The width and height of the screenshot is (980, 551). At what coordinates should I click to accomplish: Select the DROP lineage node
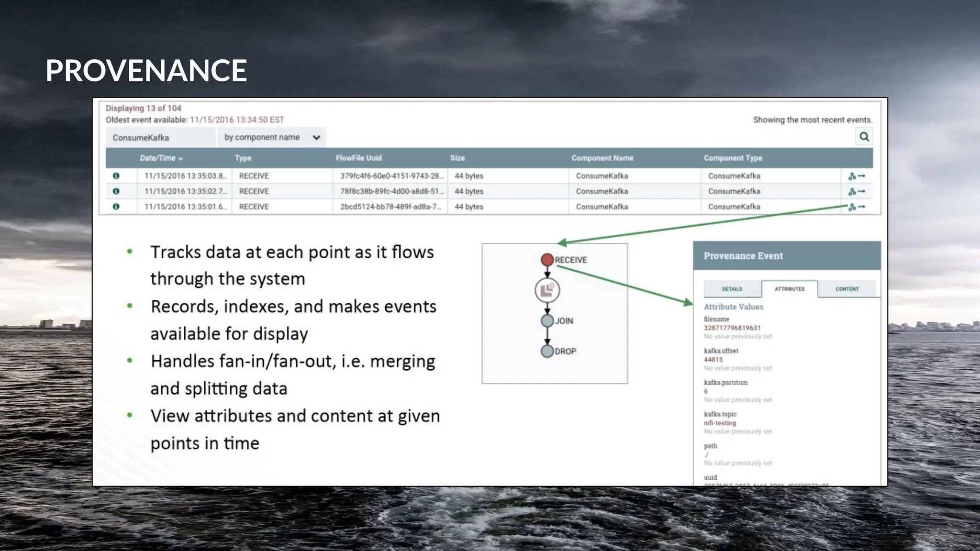tap(547, 351)
